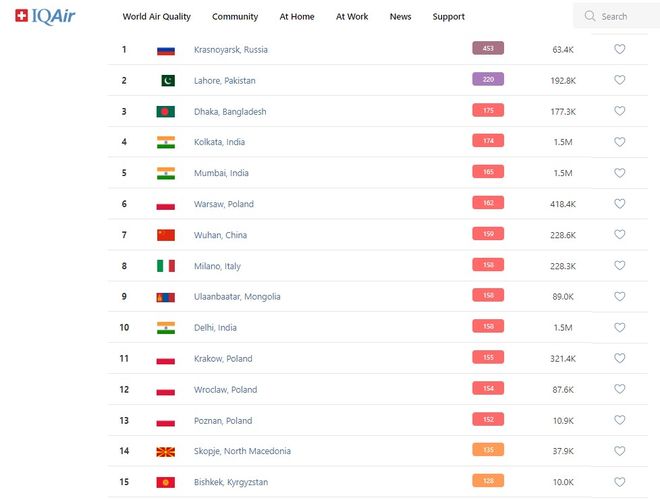
Task: Favorite Krasnoyarsk with the heart icon
Action: click(x=619, y=49)
